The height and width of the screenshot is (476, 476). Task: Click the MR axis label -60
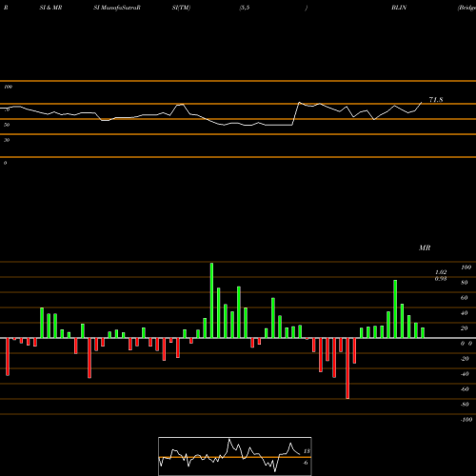coord(465,389)
